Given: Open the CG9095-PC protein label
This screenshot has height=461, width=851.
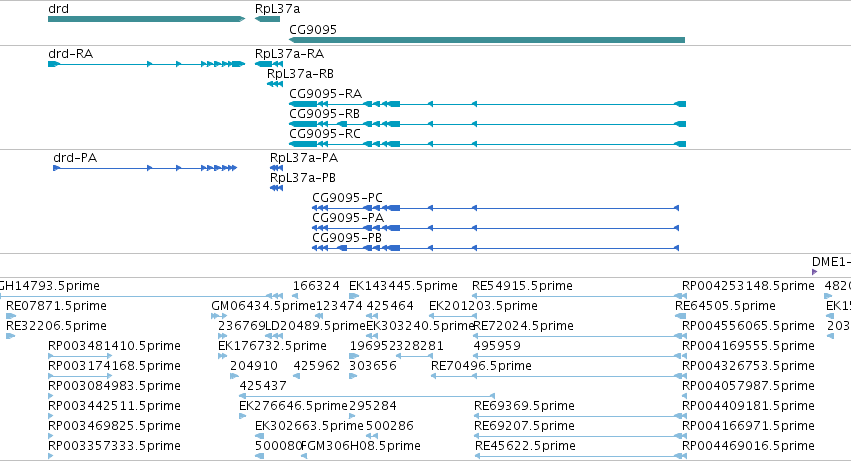Looking at the screenshot, I should (x=347, y=198).
